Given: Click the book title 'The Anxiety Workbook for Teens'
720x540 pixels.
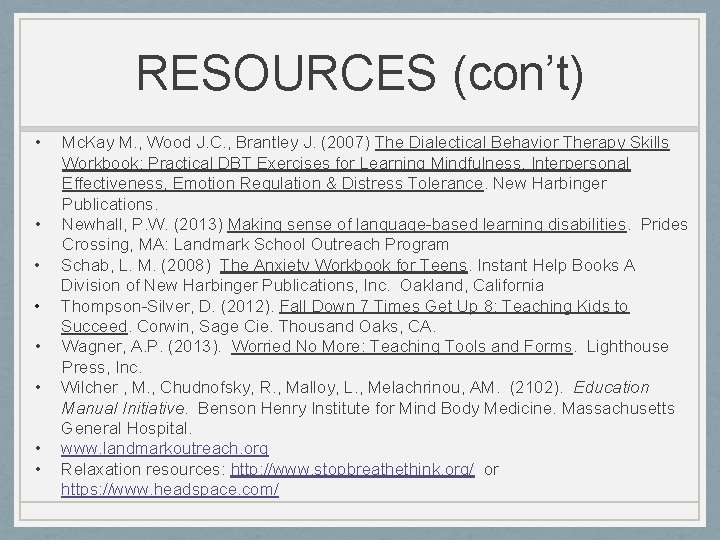Looking at the screenshot, I should (x=343, y=265).
